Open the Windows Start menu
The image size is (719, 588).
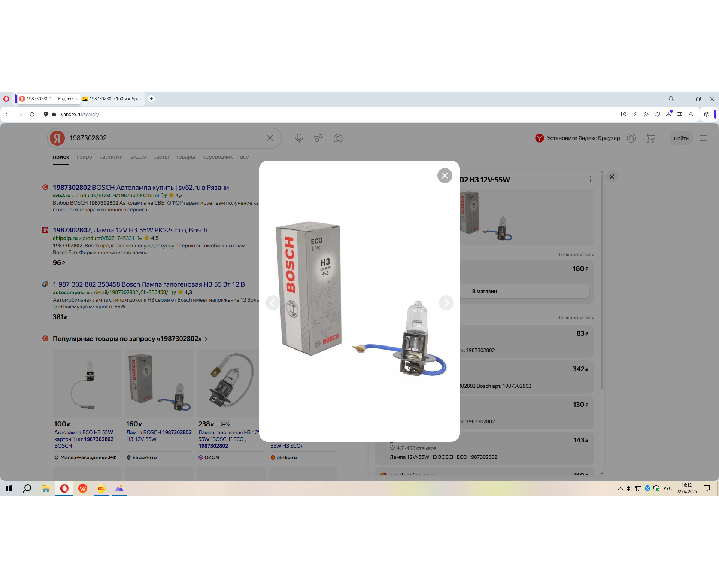tap(9, 488)
